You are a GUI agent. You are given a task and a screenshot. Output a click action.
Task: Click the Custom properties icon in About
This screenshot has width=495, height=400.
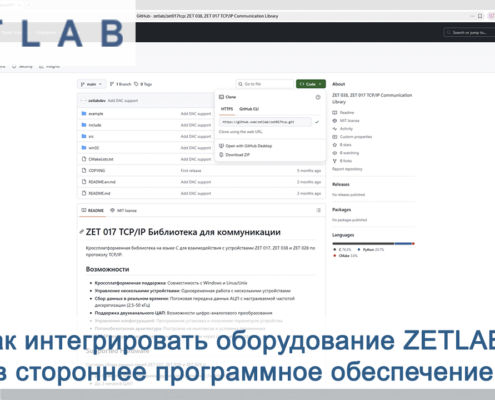[335, 137]
